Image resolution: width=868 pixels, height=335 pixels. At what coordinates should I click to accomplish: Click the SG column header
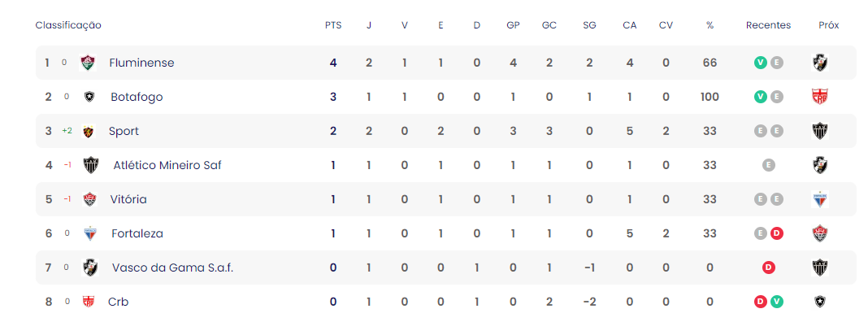[x=589, y=25]
